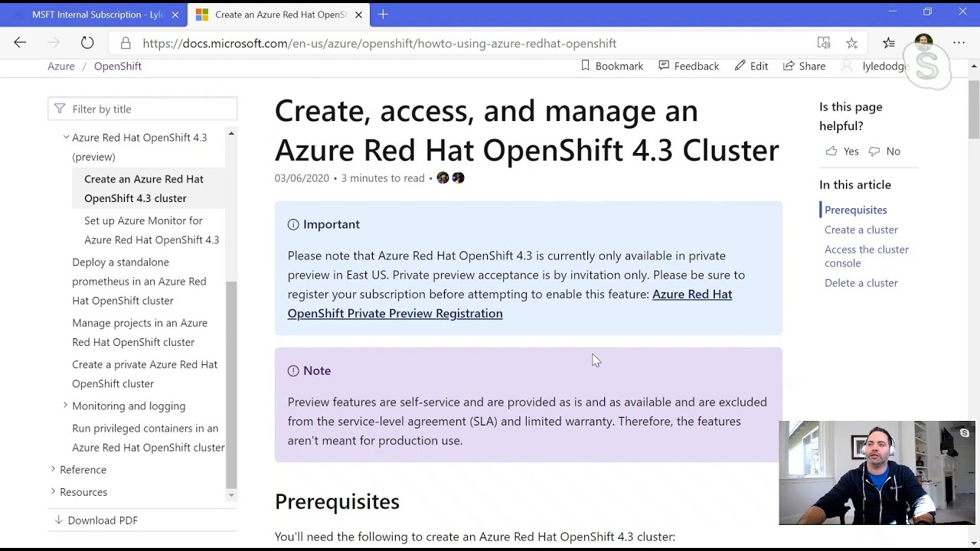
Task: Open Deploy a standalone prometheus article
Action: [x=139, y=281]
